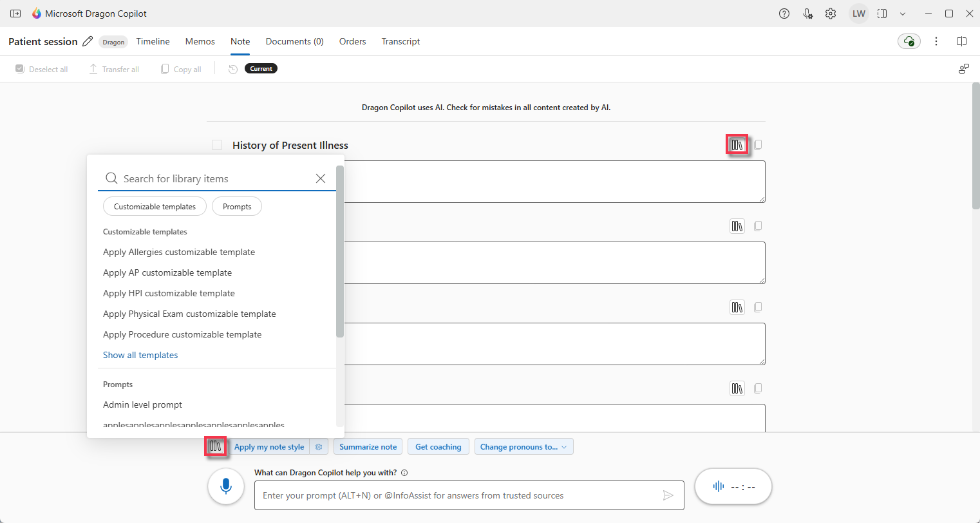Select Apply AP customizable template
Screen dimensions: 980x523
pos(167,272)
